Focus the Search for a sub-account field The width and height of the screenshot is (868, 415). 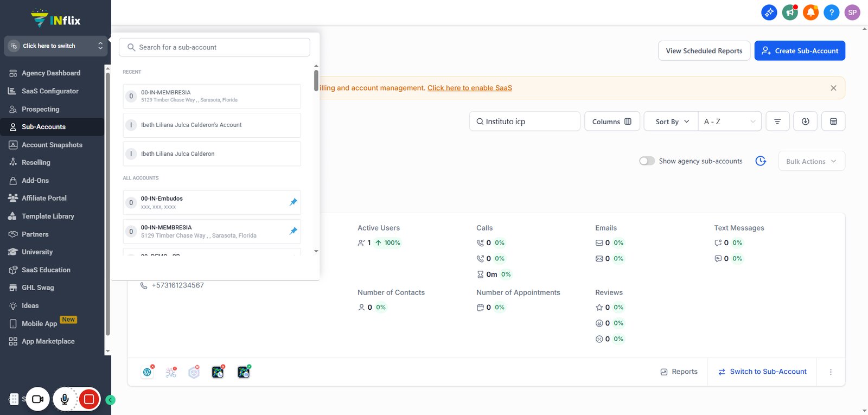(x=214, y=47)
